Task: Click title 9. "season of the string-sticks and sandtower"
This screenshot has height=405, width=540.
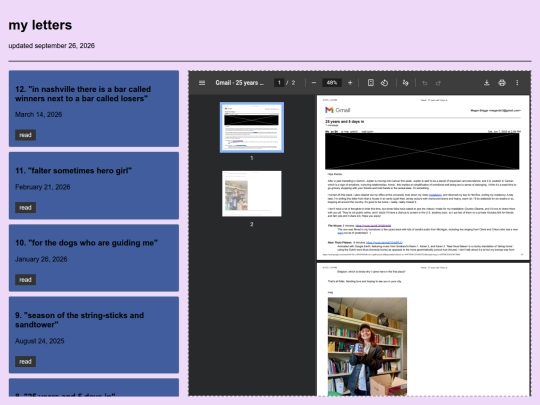Action: [x=80, y=320]
